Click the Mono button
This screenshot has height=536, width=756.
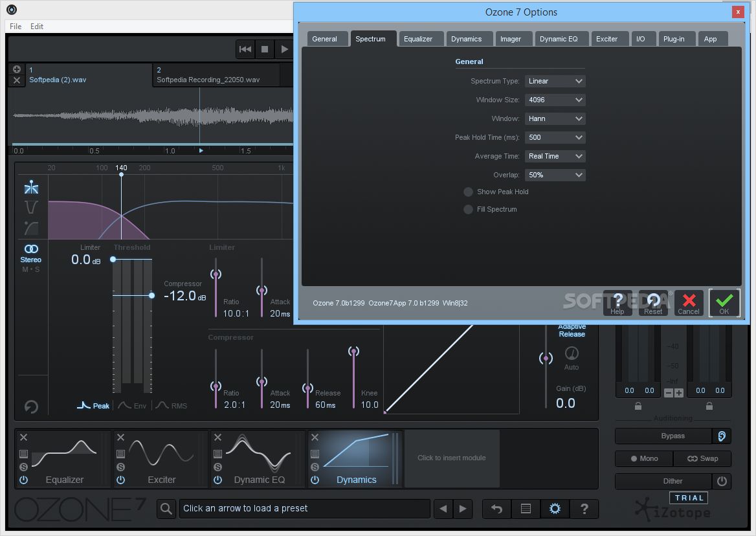coord(644,458)
